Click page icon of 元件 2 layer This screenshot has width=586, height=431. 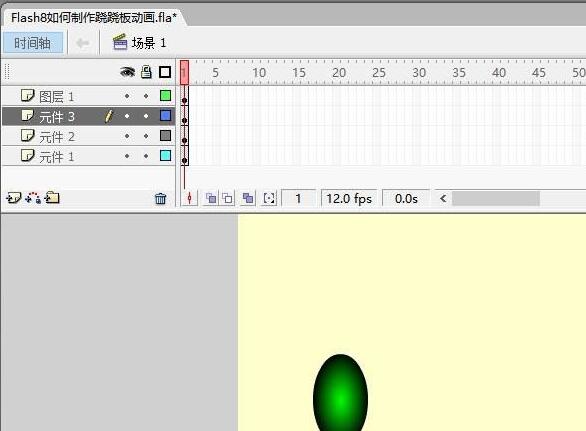(28, 135)
